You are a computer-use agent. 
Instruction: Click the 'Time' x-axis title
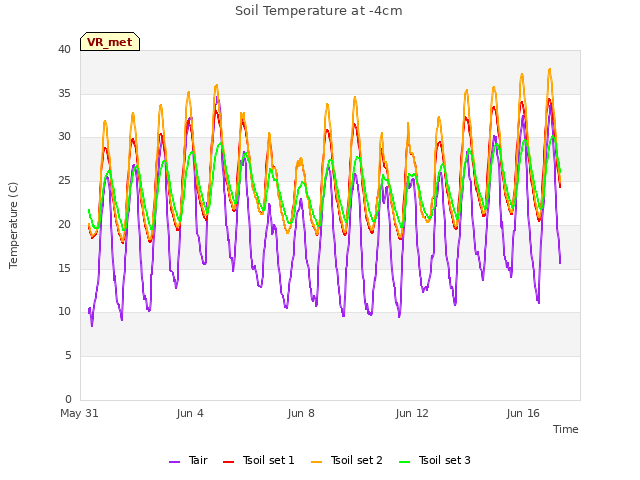coord(566,429)
